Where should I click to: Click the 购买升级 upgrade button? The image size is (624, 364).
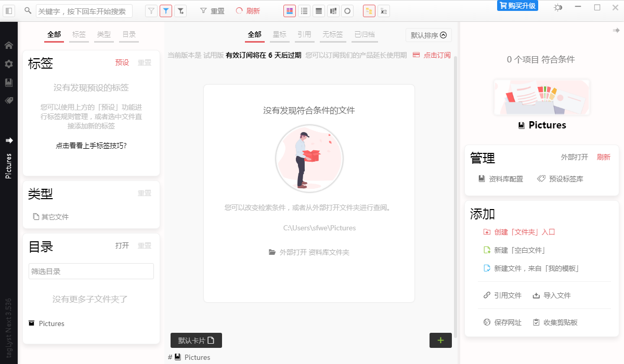517,6
